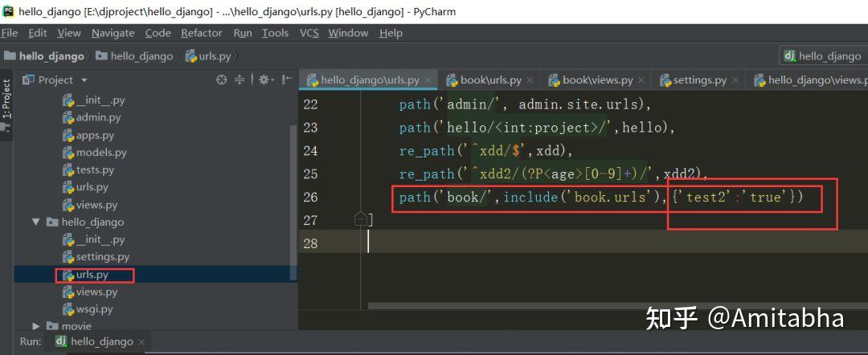Open the VCS menu
The height and width of the screenshot is (355, 868).
pos(309,33)
